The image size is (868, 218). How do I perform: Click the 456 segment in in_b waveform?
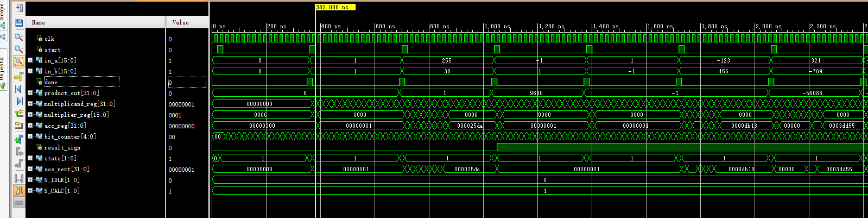pyautogui.click(x=724, y=71)
